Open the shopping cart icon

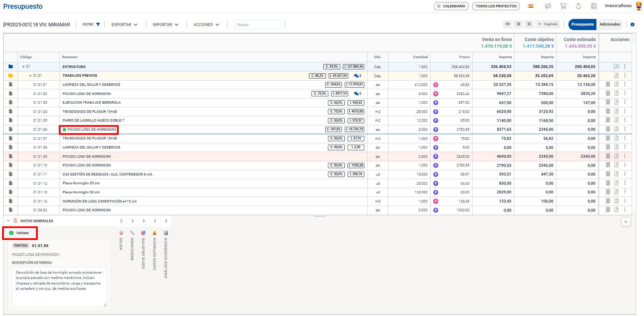click(563, 6)
